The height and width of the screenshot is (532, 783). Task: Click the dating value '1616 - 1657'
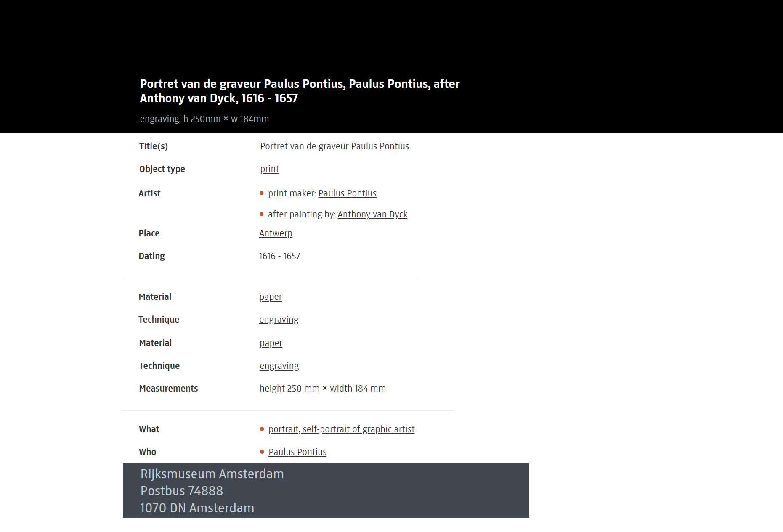(x=279, y=256)
